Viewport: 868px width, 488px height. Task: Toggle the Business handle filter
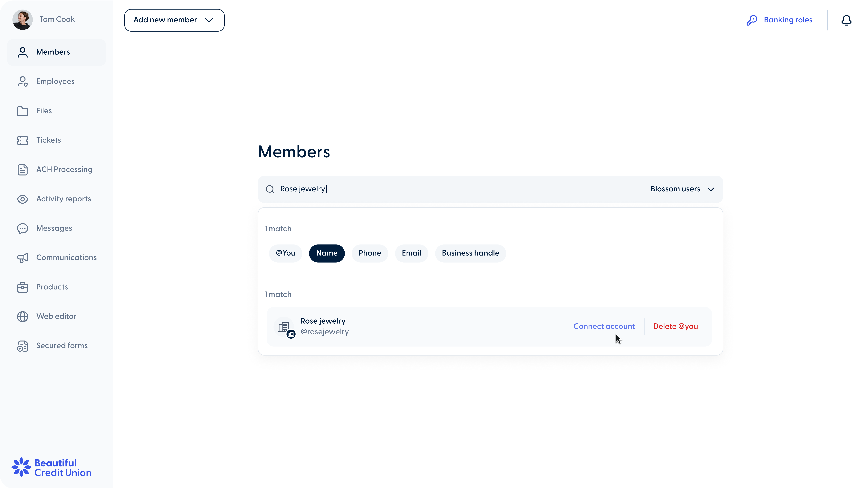click(x=470, y=253)
